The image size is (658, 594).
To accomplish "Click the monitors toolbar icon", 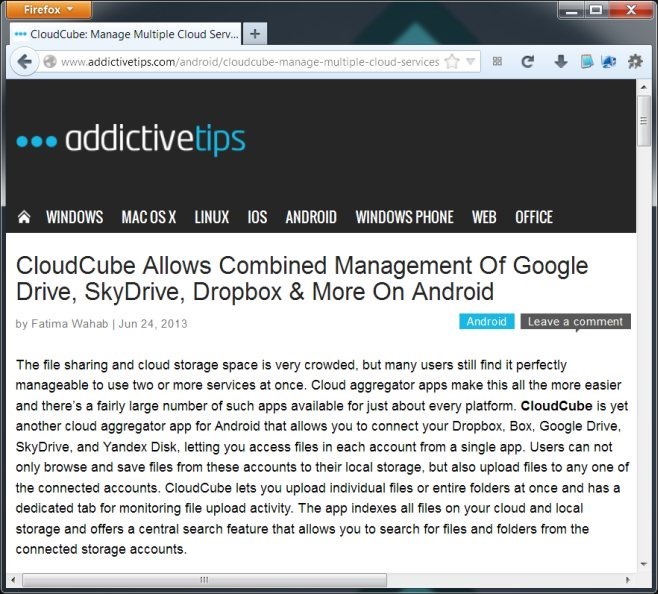I will pos(609,62).
